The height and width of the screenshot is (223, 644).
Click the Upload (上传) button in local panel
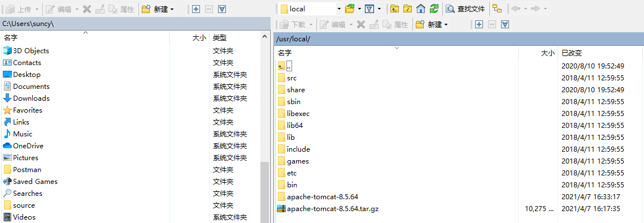pos(18,9)
